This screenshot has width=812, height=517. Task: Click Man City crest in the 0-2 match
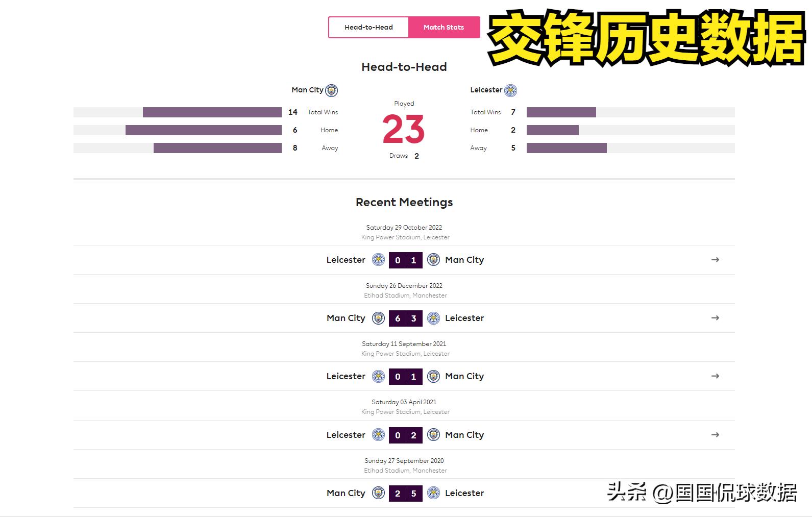[433, 435]
